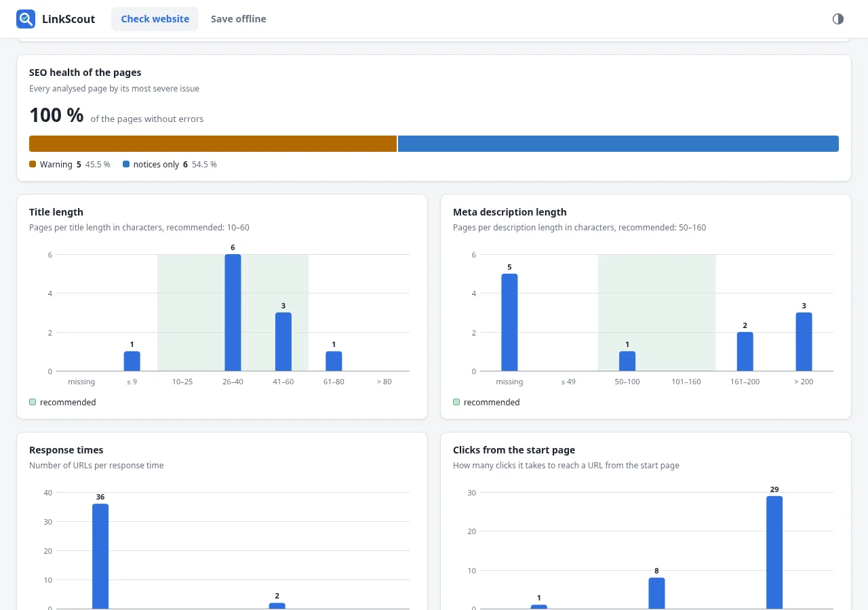Click the Response times bar labeled 36
This screenshot has width=868, height=610.
tap(100, 556)
